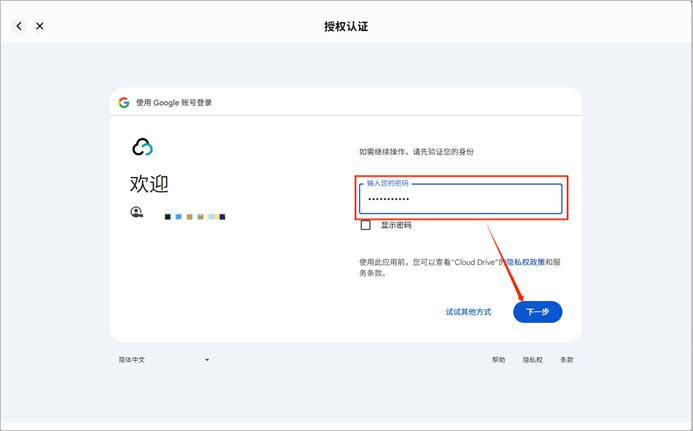Image resolution: width=693 pixels, height=431 pixels.
Task: Expand the 简体中文 language dropdown
Action: pos(164,359)
